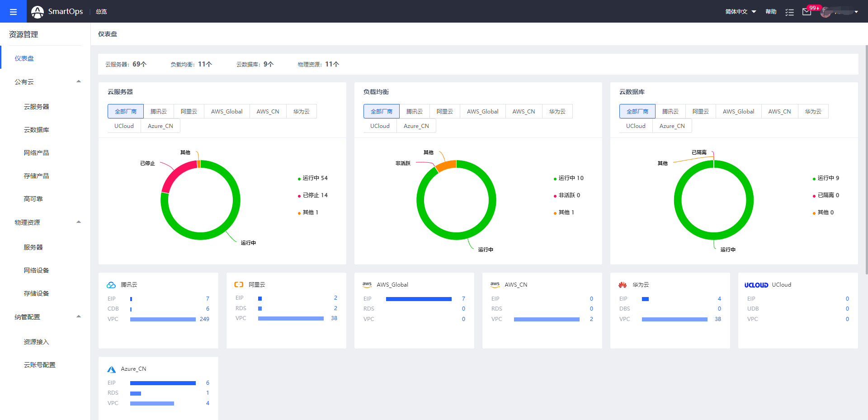
Task: Collapse the 物理资源 sidebar section
Action: point(79,222)
